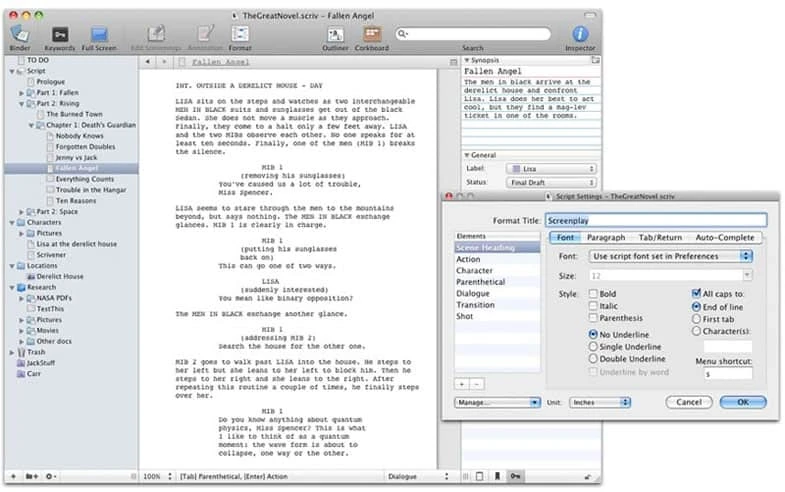Go forward in editor document history
The width and height of the screenshot is (785, 492).
164,62
